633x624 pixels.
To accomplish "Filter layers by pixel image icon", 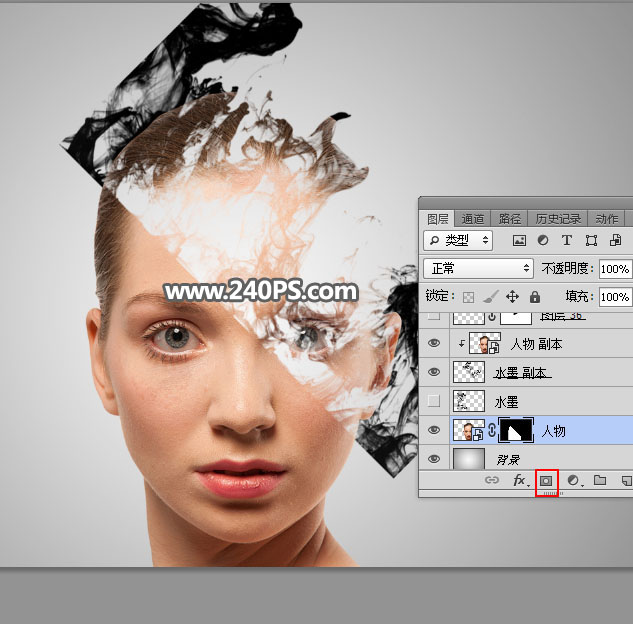I will tap(519, 241).
